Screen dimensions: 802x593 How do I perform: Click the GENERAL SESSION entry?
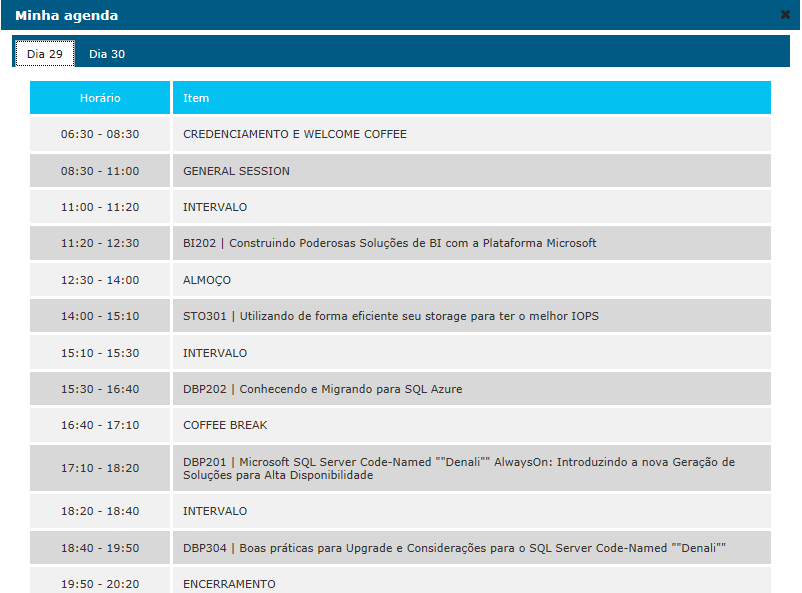point(236,171)
